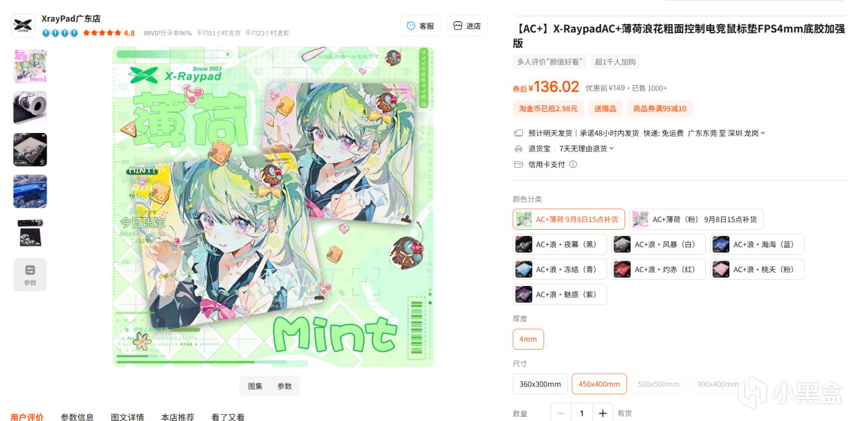The image size is (868, 421).
Task: Switch to the 用户评价 tab
Action: 27,417
